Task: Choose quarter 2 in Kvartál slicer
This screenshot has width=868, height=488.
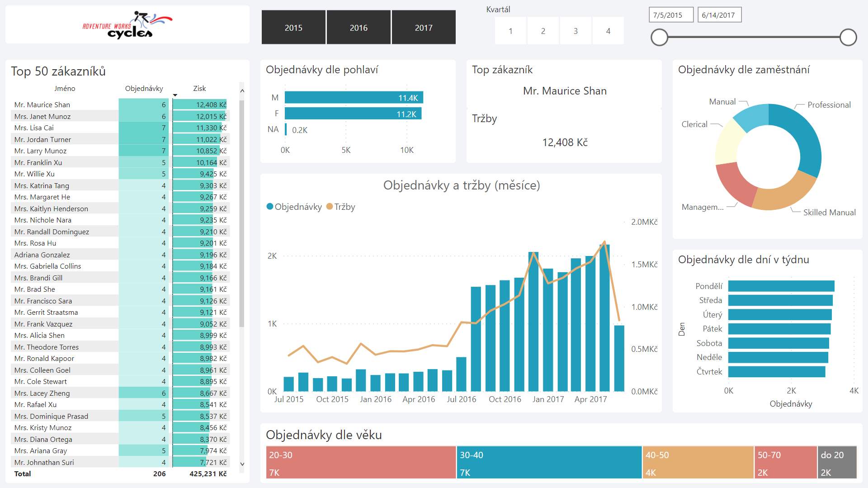Action: [x=543, y=31]
